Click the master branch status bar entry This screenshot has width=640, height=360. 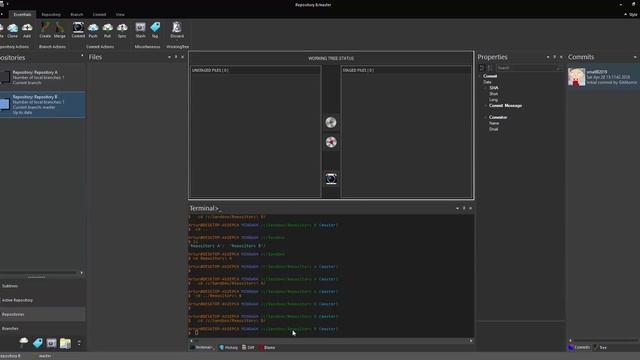coord(45,356)
